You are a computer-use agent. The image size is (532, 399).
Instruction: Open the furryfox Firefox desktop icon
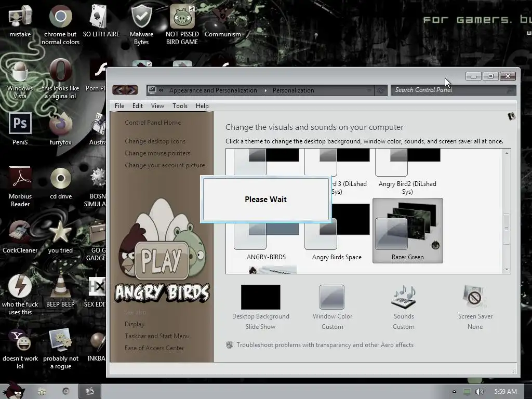60,124
